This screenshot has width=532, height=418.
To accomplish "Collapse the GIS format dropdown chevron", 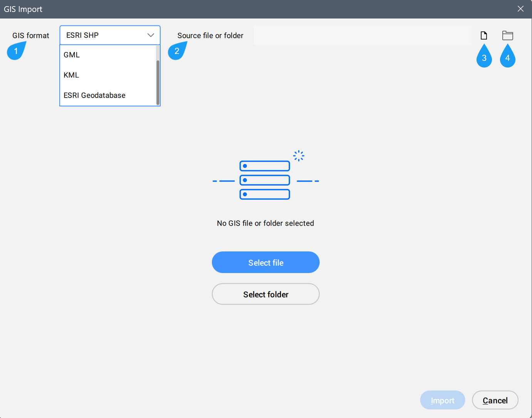I will pyautogui.click(x=151, y=35).
